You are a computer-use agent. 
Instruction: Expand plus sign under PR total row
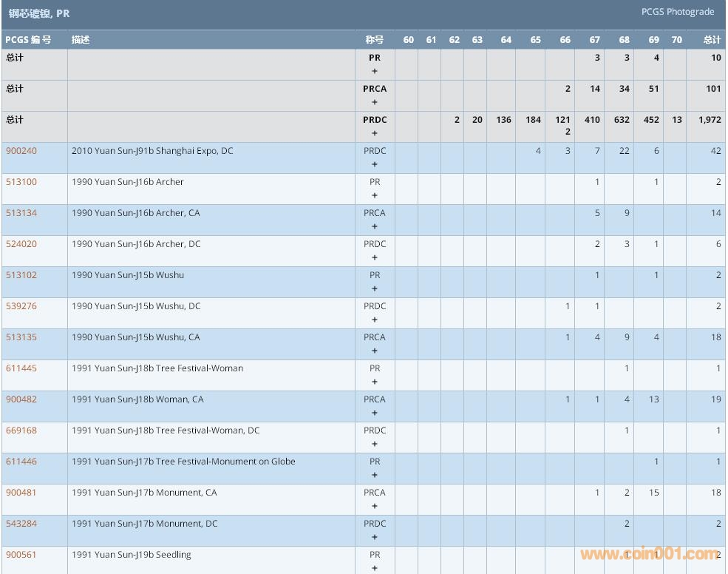point(375,72)
